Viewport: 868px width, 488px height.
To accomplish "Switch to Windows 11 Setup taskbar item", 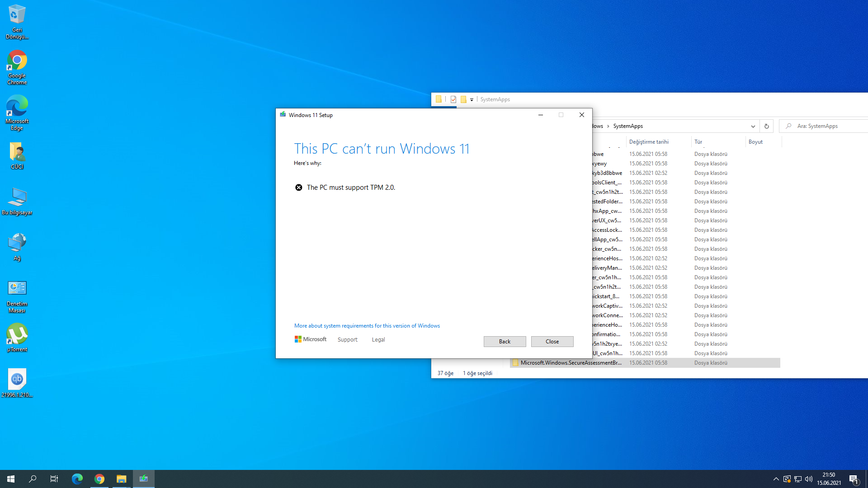I will click(x=144, y=479).
